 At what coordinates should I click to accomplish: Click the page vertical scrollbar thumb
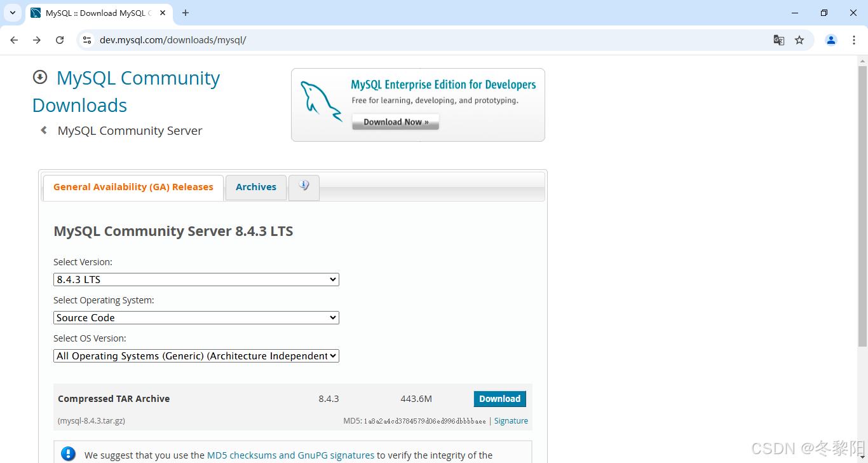tap(862, 206)
